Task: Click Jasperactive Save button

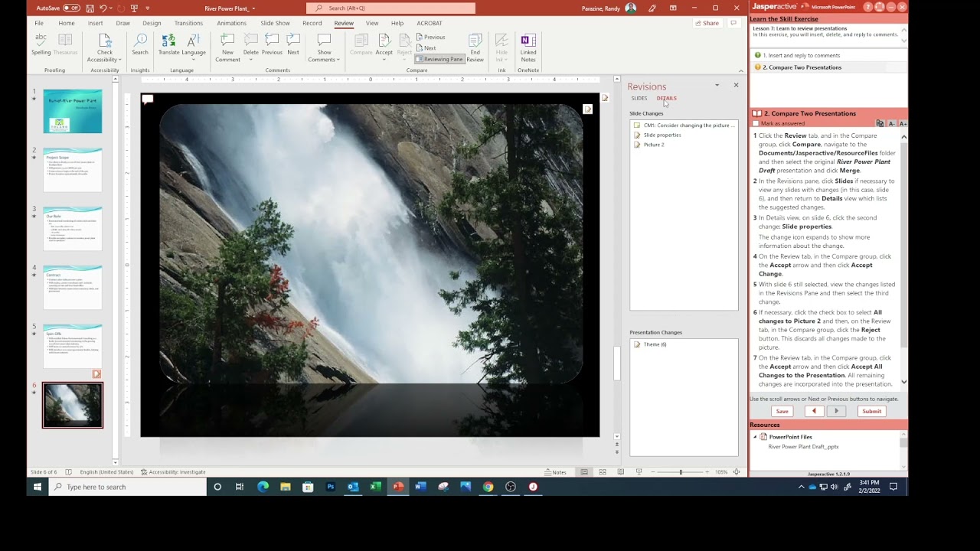Action: point(782,411)
